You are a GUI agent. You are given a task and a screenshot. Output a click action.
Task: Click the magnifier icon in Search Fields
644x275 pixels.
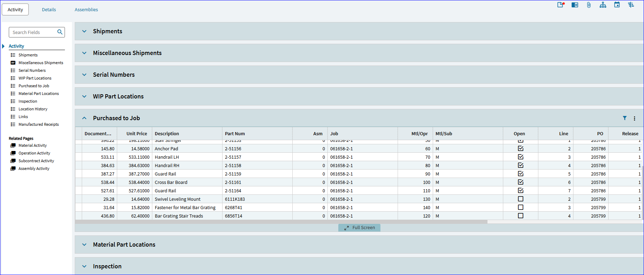pyautogui.click(x=60, y=32)
